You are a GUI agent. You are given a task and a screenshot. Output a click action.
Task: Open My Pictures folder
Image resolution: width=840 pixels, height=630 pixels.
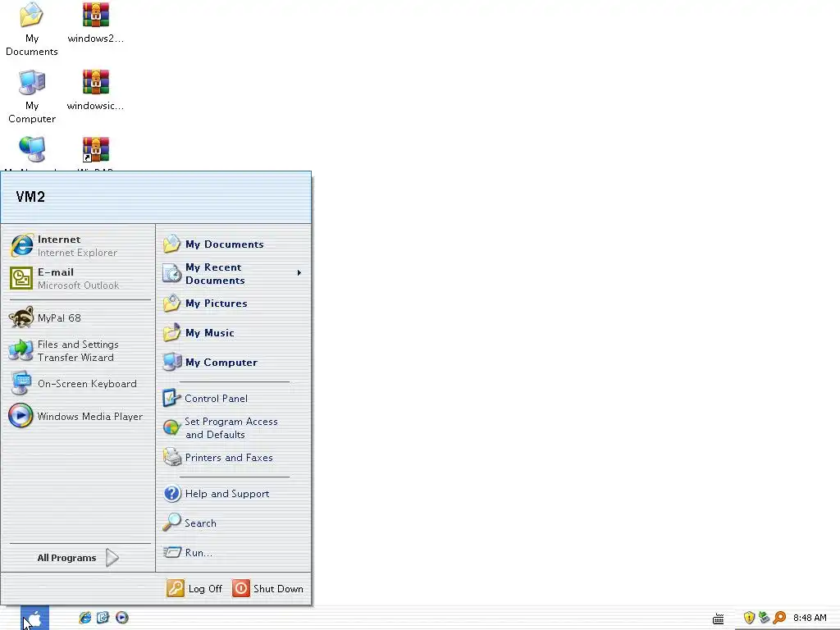coord(234,304)
